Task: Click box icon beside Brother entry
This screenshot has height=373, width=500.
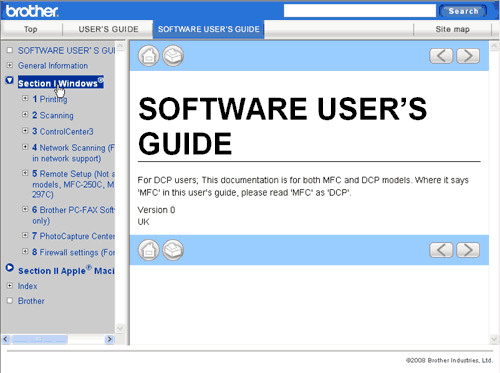Action: [10, 301]
